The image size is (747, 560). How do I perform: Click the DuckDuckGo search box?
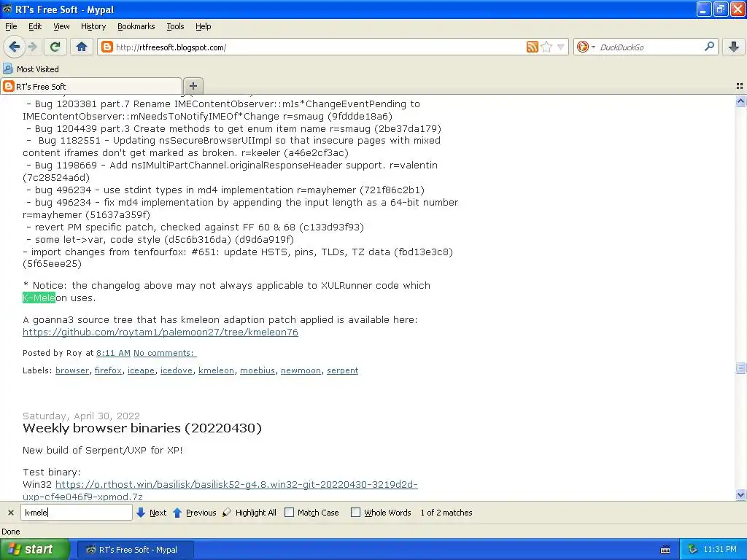point(649,47)
